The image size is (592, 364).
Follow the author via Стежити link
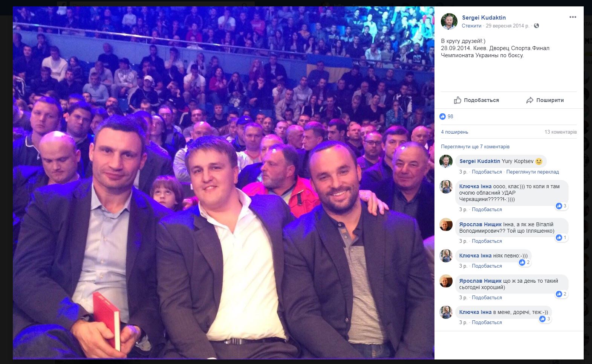click(x=471, y=26)
